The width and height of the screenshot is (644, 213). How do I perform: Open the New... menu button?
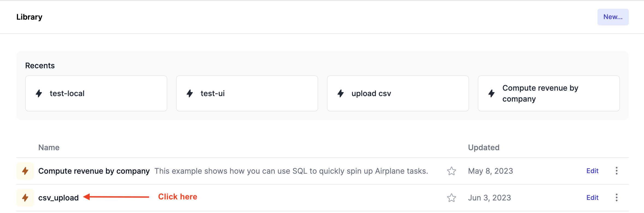[x=613, y=17]
